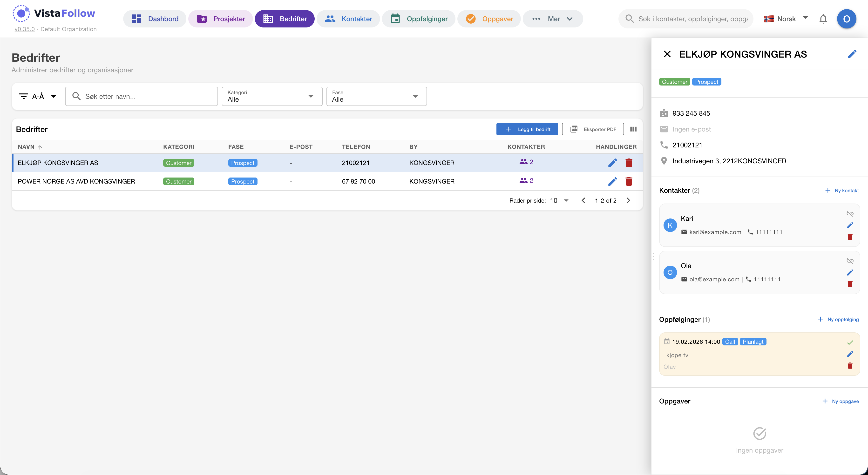
Task: Open the Oppfølginger navigation tab
Action: [419, 19]
